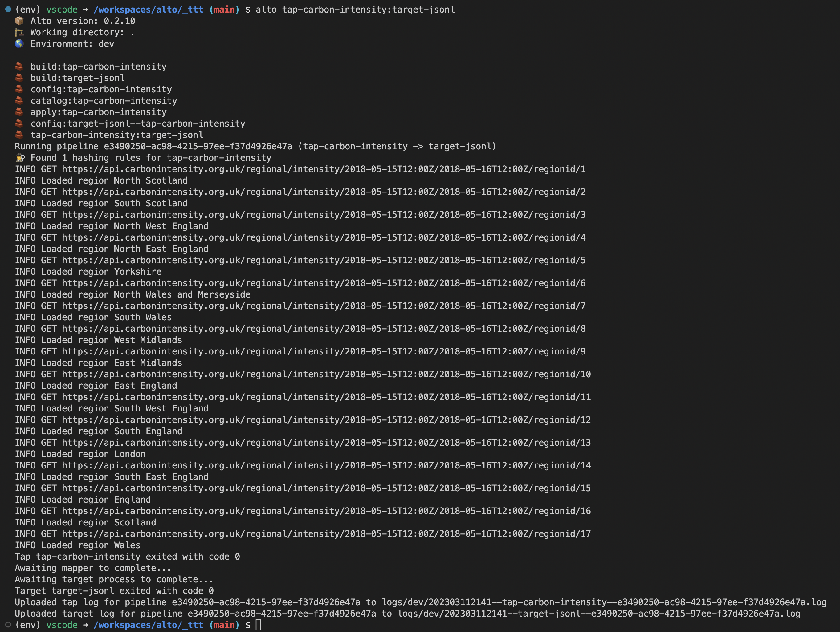
Task: Click the Loaded region East England line
Action: pyautogui.click(x=96, y=385)
